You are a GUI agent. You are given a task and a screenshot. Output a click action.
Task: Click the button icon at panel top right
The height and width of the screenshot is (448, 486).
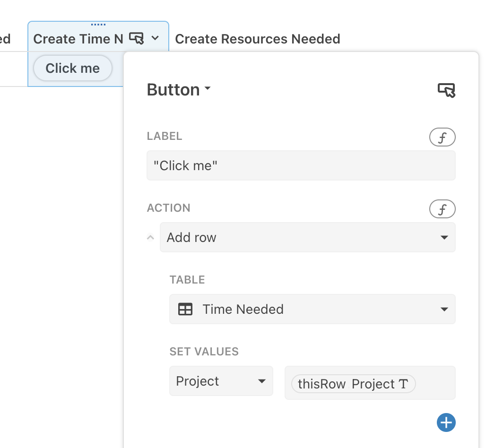(446, 90)
